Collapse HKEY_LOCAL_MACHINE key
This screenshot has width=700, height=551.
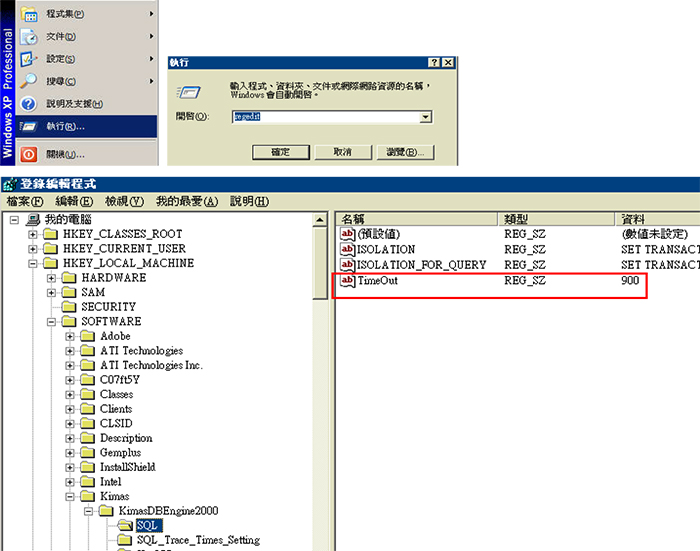[33, 263]
